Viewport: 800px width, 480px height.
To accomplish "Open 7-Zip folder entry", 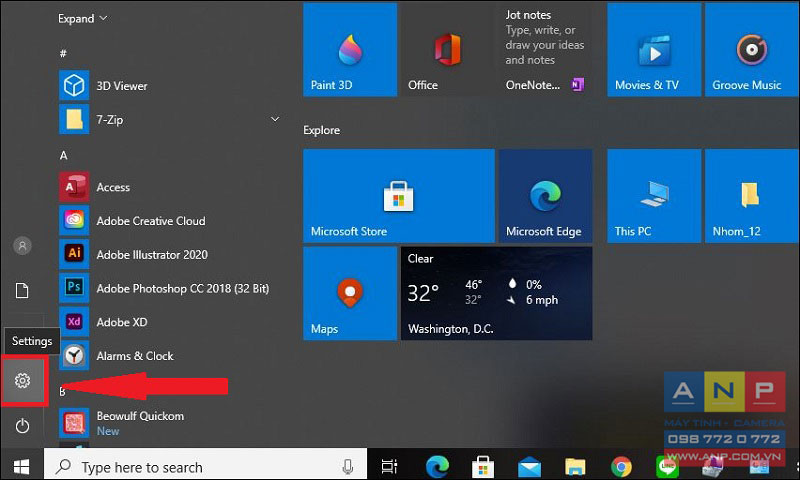I will (x=168, y=119).
